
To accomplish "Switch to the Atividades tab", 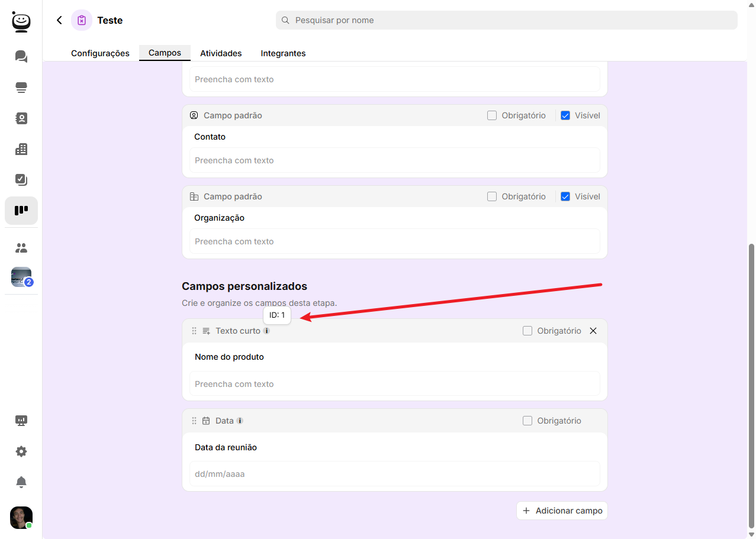I will click(x=221, y=53).
